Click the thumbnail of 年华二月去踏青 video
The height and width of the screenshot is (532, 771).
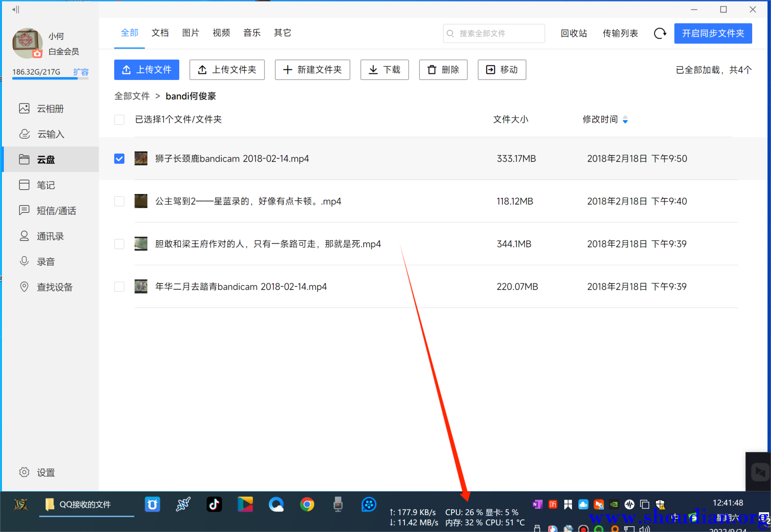pyautogui.click(x=141, y=286)
